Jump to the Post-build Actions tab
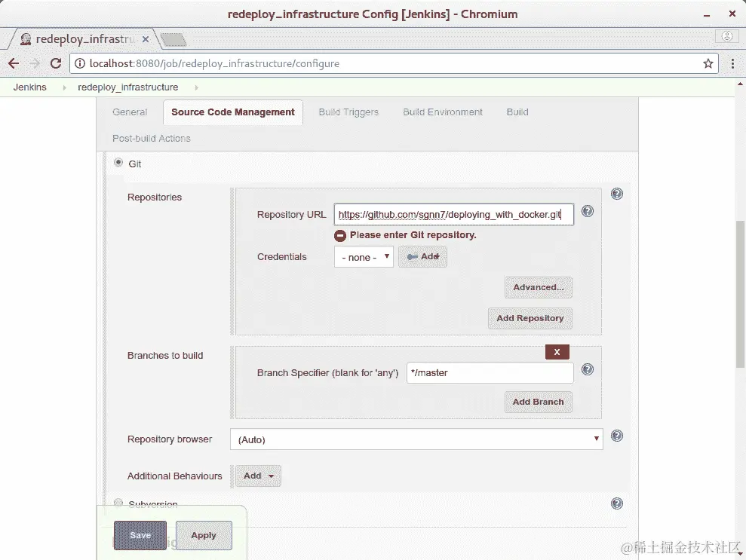746x560 pixels. [152, 139]
